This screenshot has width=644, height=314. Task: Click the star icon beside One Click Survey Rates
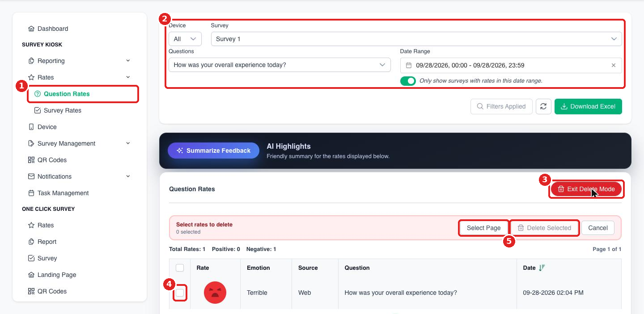tap(31, 225)
